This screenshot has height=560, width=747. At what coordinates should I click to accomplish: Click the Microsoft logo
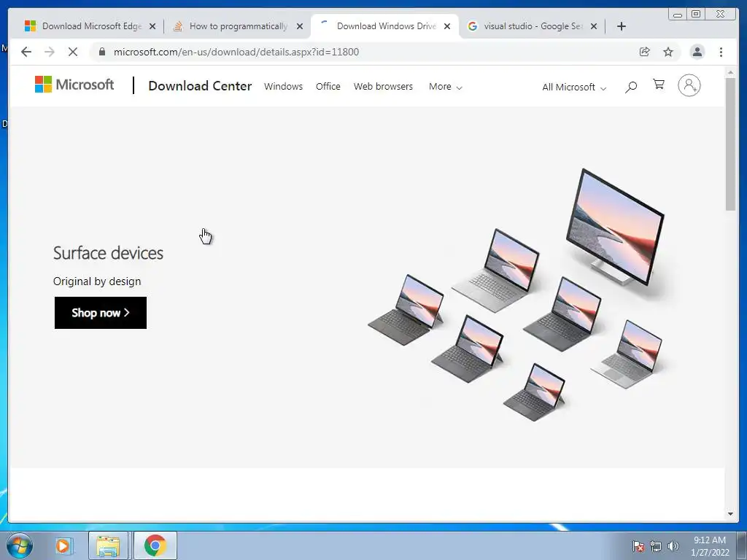pos(74,85)
